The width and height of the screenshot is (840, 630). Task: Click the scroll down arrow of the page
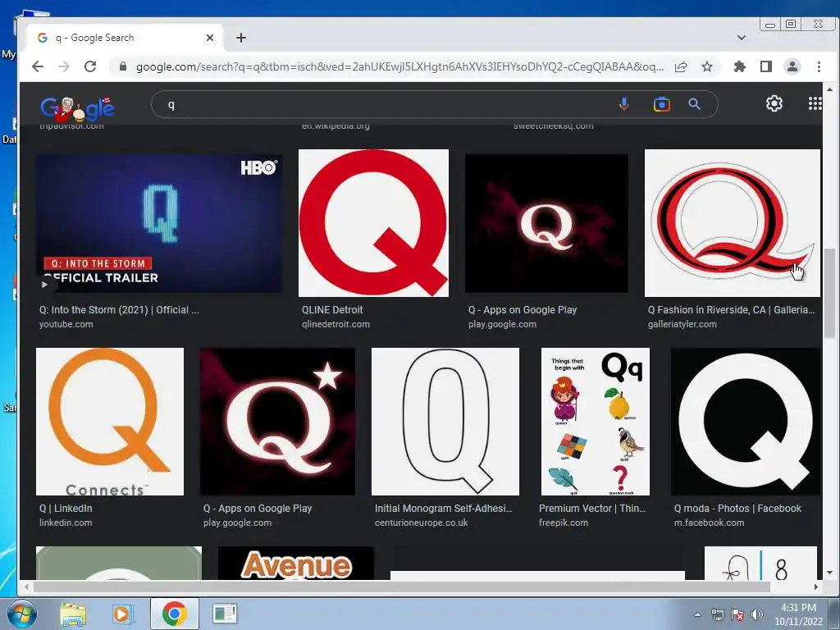point(829,573)
